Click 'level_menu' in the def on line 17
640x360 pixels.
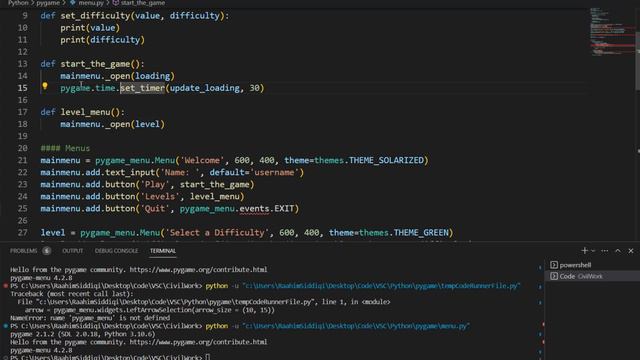coord(85,112)
